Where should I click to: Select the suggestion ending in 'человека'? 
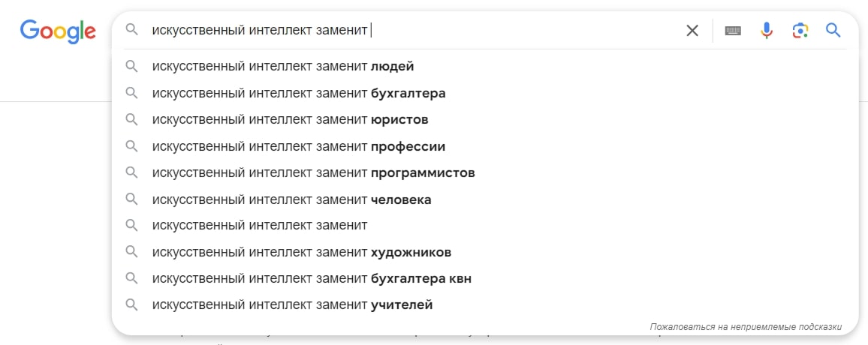pyautogui.click(x=479, y=199)
